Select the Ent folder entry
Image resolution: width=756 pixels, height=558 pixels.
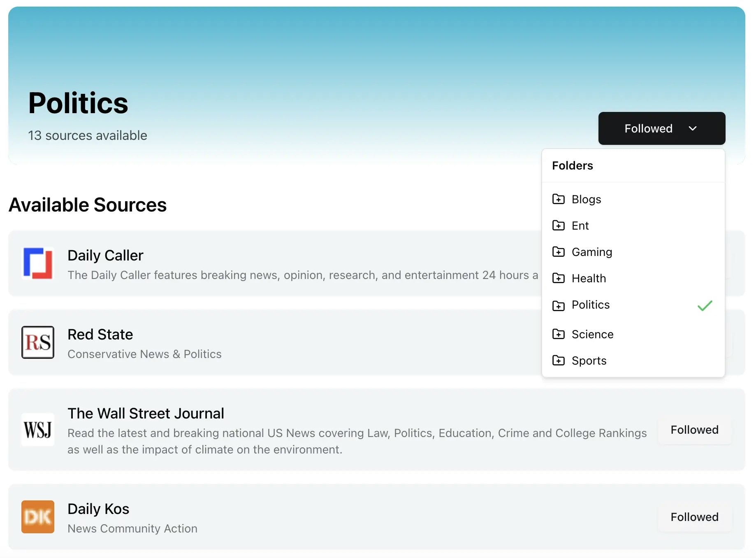coord(633,226)
